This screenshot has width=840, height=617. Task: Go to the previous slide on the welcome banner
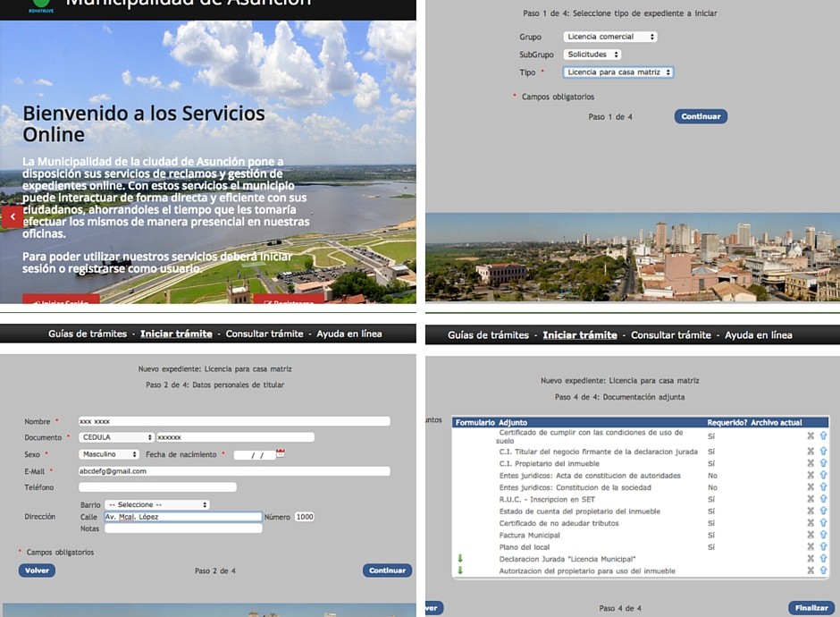click(13, 216)
